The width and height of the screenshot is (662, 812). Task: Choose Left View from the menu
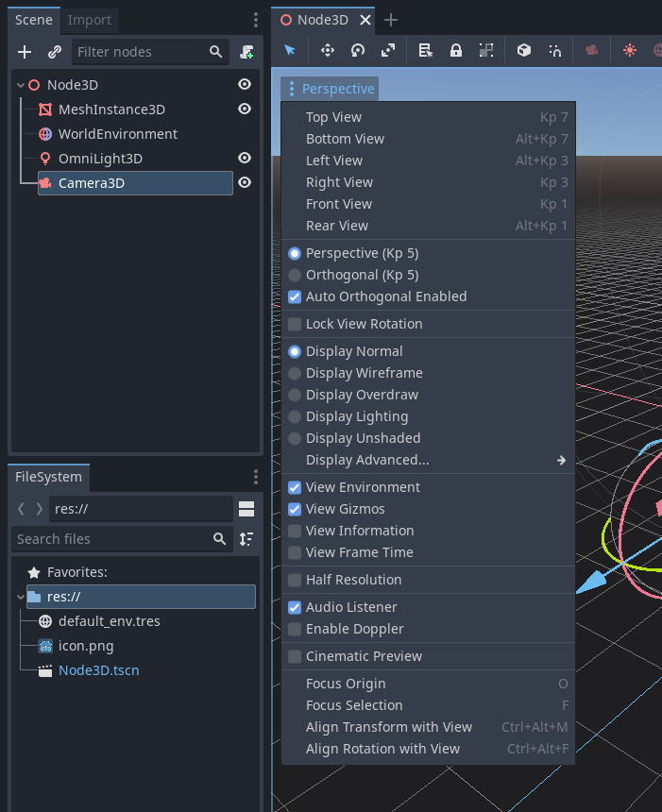(x=428, y=161)
